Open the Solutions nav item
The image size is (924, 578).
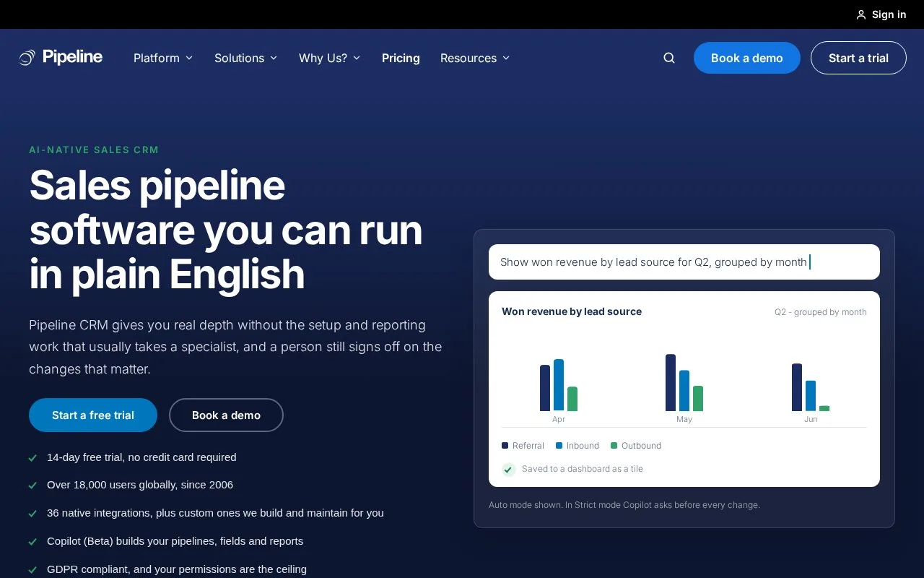click(239, 58)
